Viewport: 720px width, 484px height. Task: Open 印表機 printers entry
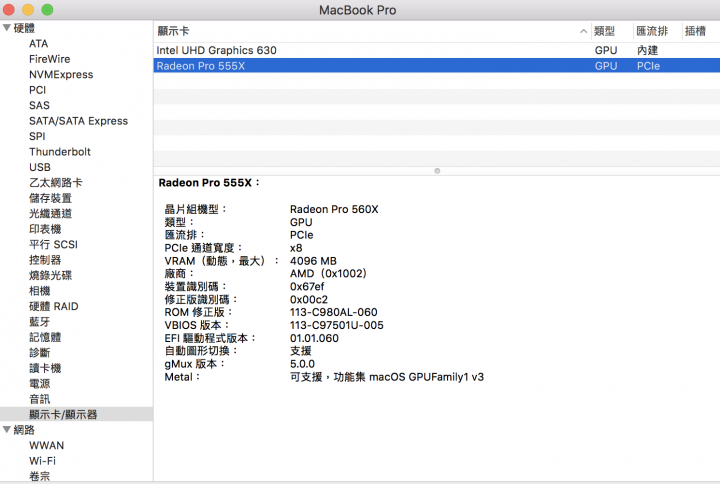click(x=45, y=229)
